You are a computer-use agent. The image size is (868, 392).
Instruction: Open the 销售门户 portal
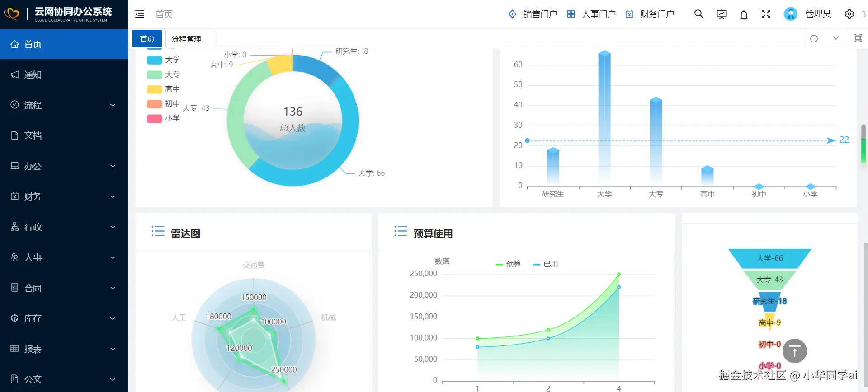[533, 14]
